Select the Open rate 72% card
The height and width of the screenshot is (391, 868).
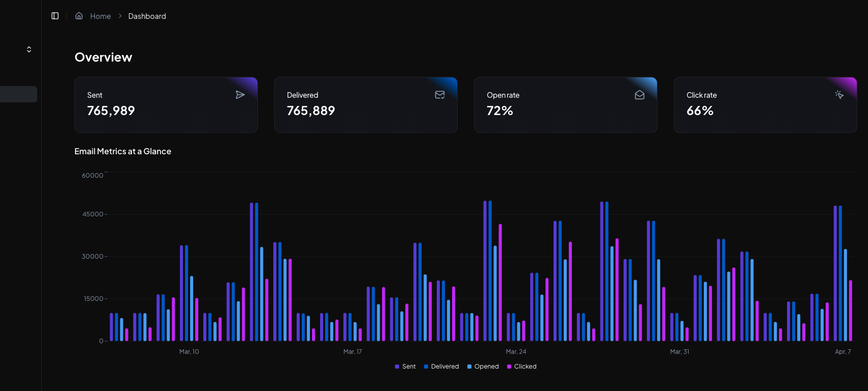tap(565, 105)
